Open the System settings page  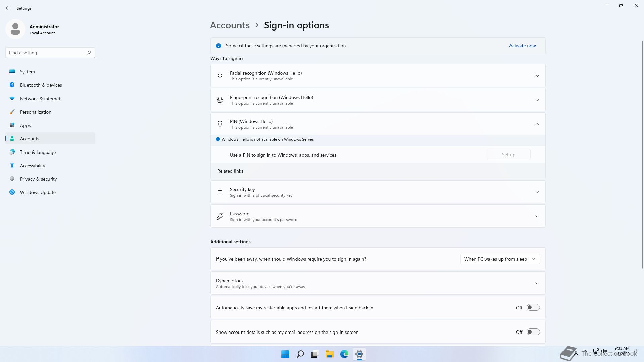pyautogui.click(x=50, y=71)
